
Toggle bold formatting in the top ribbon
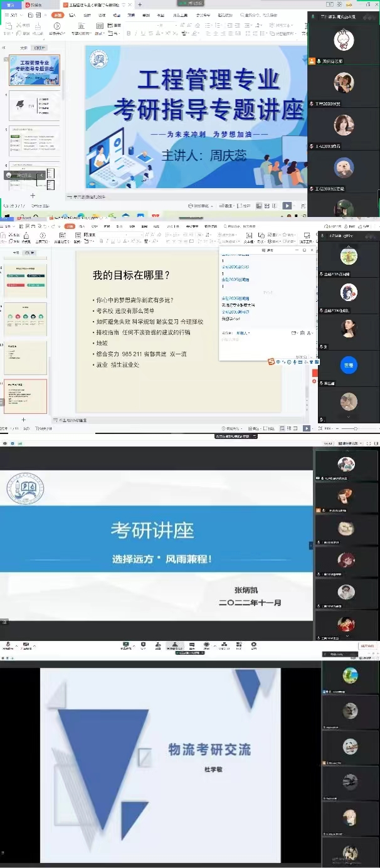tap(129, 33)
